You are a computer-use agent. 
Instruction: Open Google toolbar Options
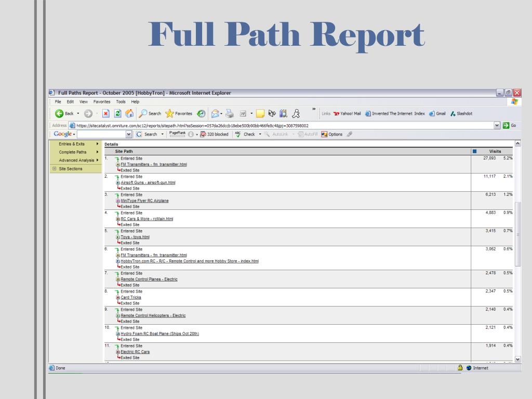(332, 135)
